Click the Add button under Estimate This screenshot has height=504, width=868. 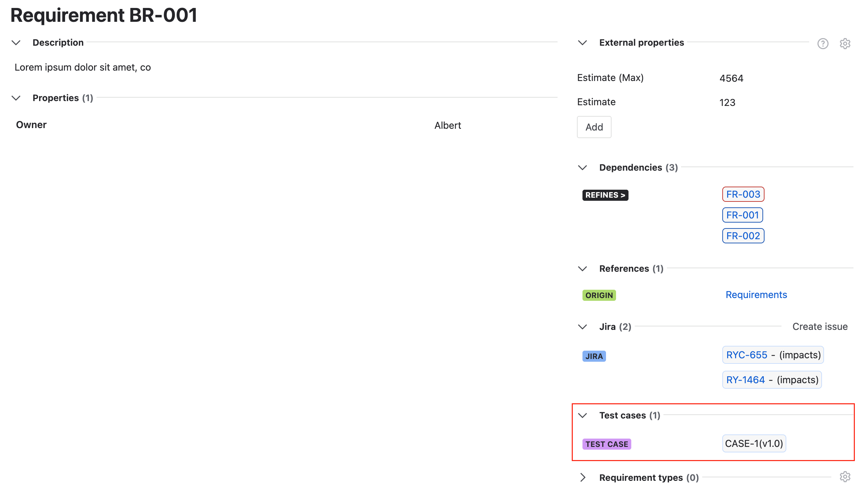point(594,127)
